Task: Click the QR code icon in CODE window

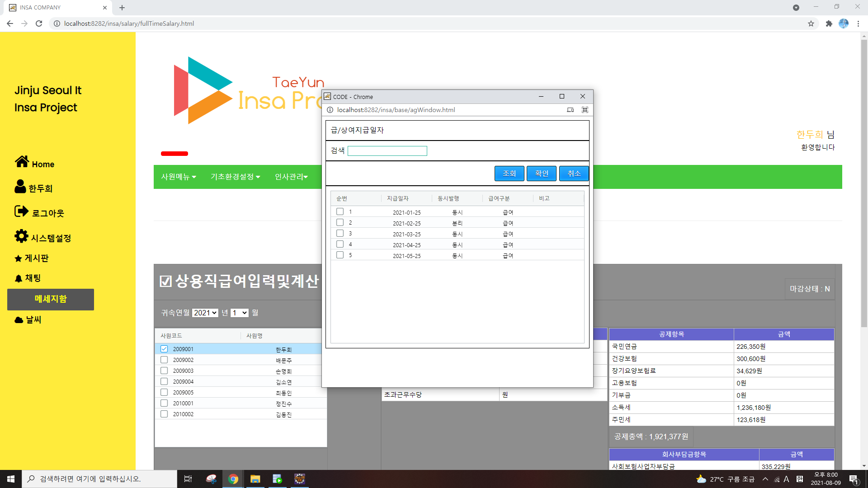Action: [x=585, y=110]
